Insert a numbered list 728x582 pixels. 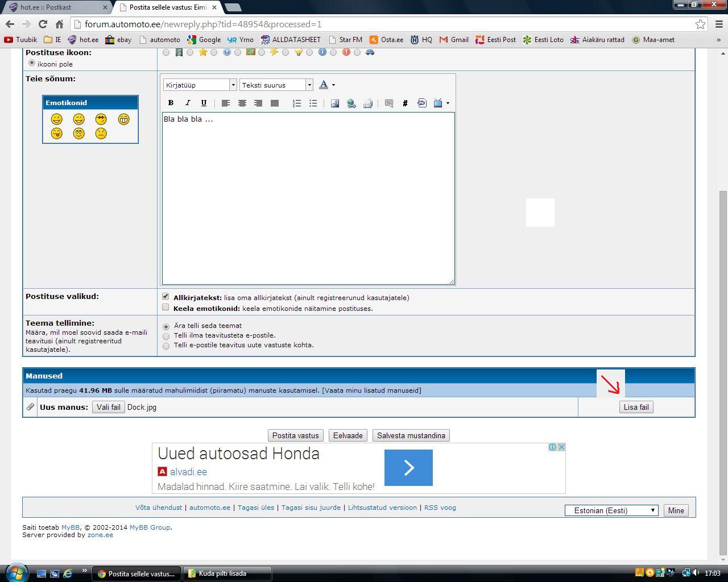click(296, 103)
